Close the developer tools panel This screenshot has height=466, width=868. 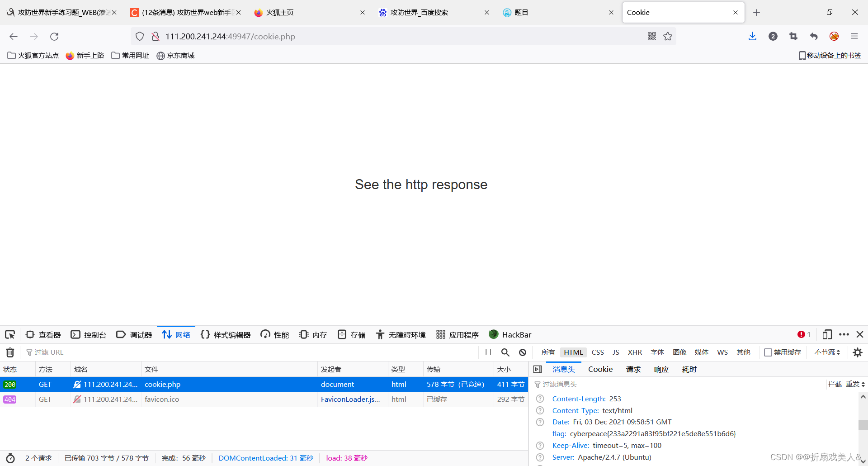tap(860, 335)
